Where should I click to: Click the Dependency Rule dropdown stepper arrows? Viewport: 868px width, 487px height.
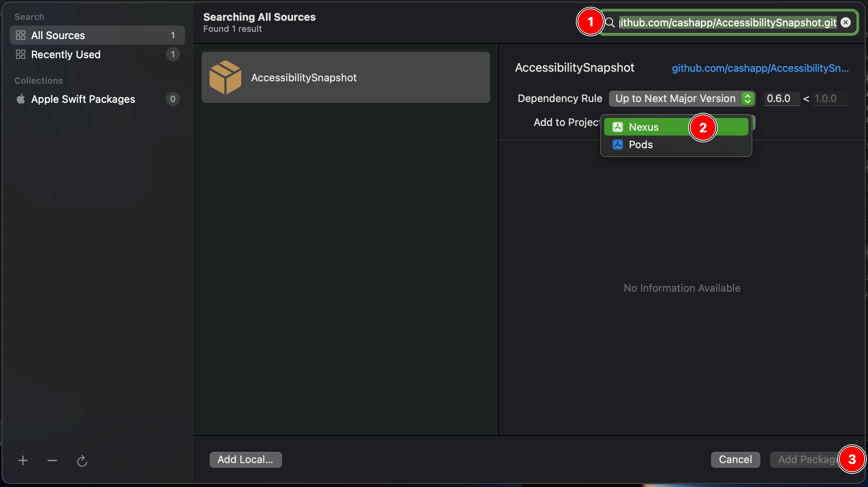tap(748, 98)
